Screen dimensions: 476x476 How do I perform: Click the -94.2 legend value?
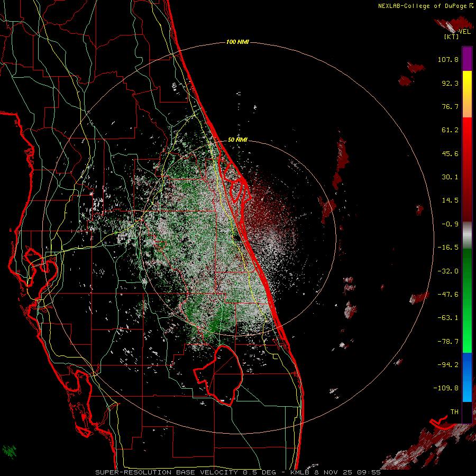(448, 364)
